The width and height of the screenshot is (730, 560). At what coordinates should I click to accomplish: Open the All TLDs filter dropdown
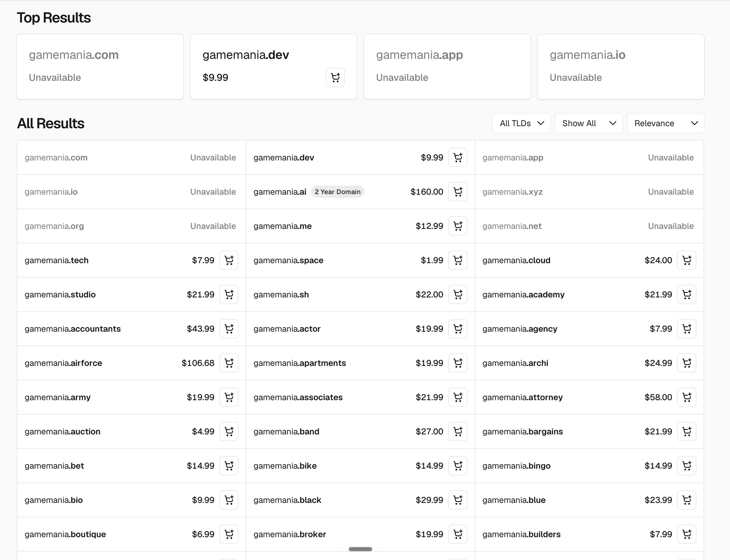pyautogui.click(x=521, y=123)
